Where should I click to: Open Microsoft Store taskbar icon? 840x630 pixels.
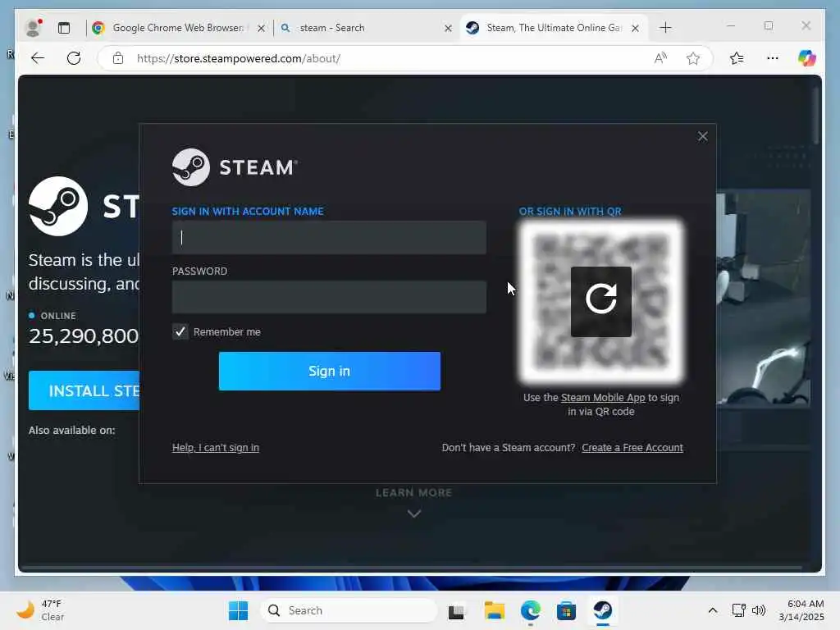[x=566, y=610]
